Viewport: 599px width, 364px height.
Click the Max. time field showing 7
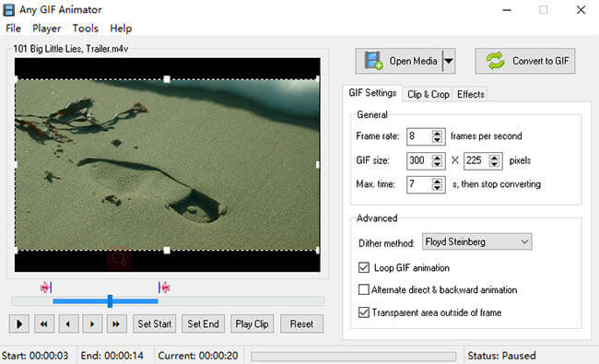click(x=419, y=184)
